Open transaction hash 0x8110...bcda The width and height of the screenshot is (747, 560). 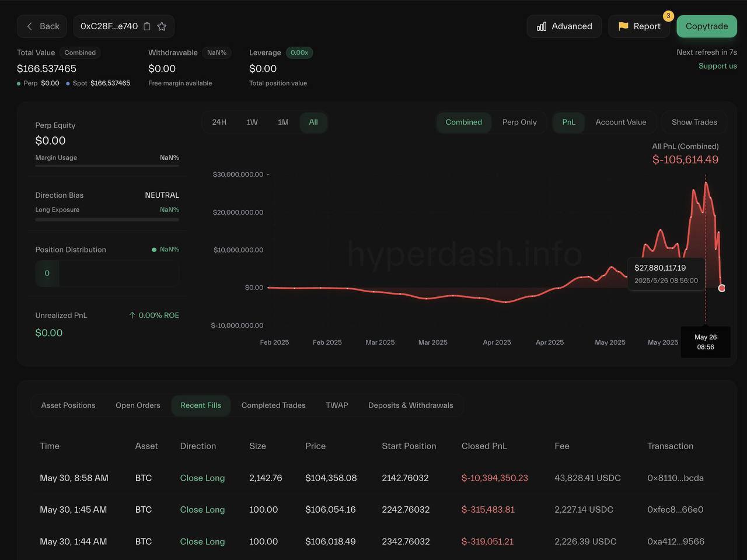(x=675, y=478)
